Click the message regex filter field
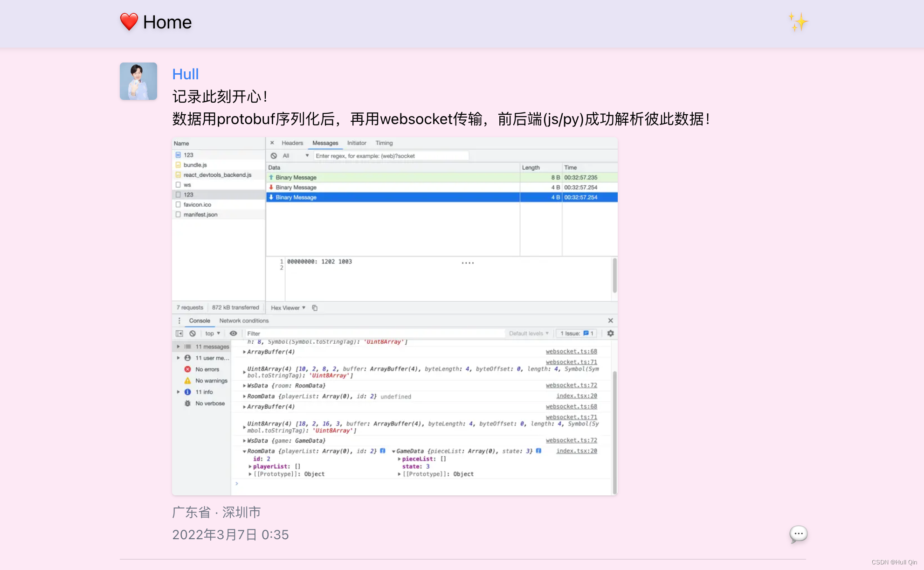The width and height of the screenshot is (924, 570). (x=391, y=156)
